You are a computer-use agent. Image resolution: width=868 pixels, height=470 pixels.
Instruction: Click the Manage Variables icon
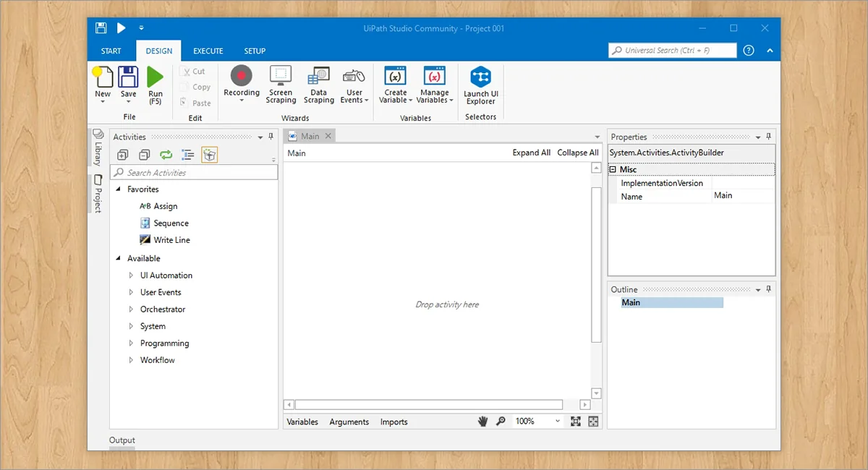[x=434, y=76]
